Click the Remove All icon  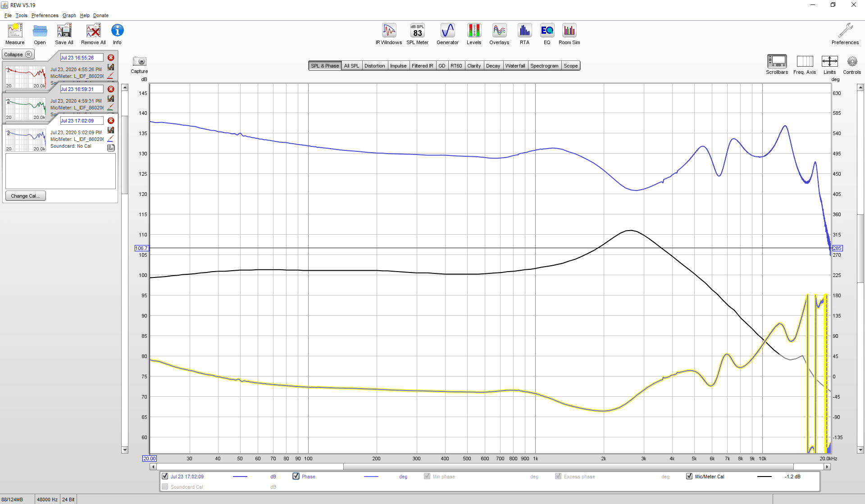(x=93, y=31)
